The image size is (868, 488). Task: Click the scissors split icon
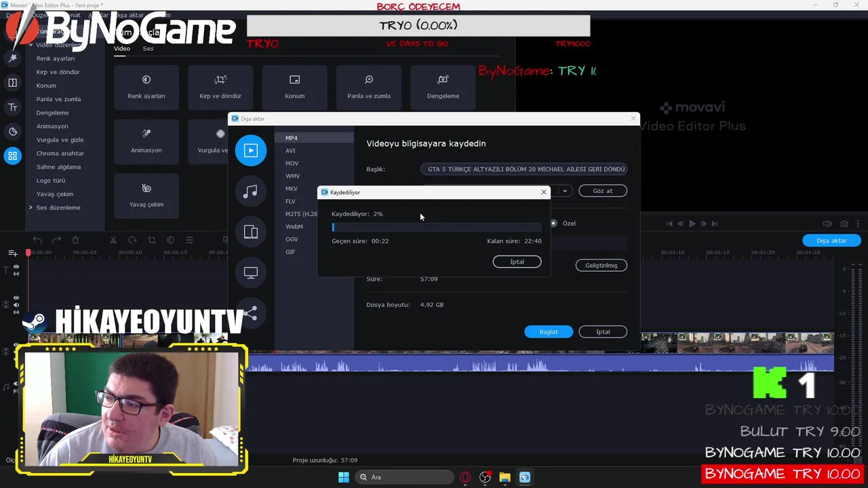(x=113, y=240)
